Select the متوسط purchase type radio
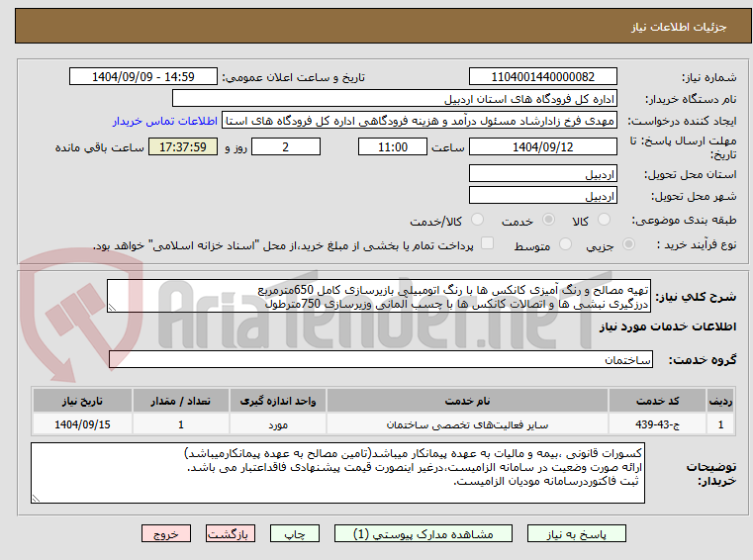 click(565, 244)
